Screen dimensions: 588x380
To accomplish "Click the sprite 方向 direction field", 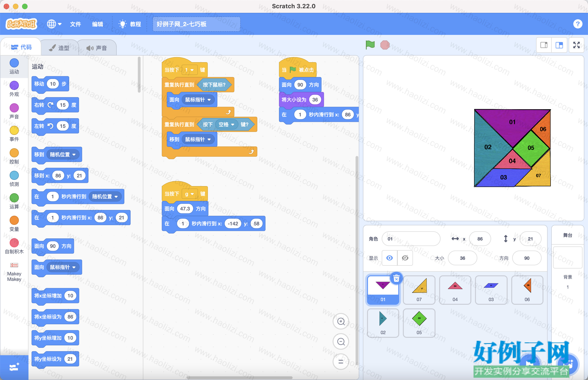I will (x=527, y=258).
